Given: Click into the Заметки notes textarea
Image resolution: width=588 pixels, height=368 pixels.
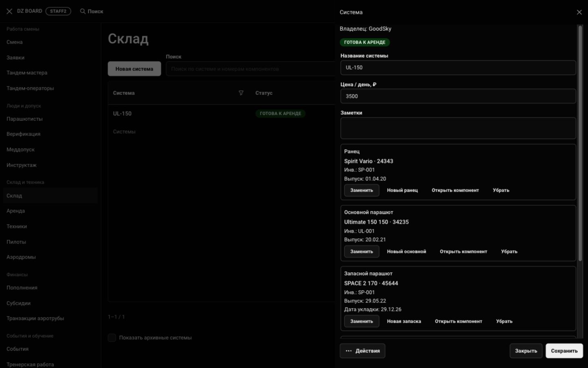Looking at the screenshot, I should click(458, 128).
